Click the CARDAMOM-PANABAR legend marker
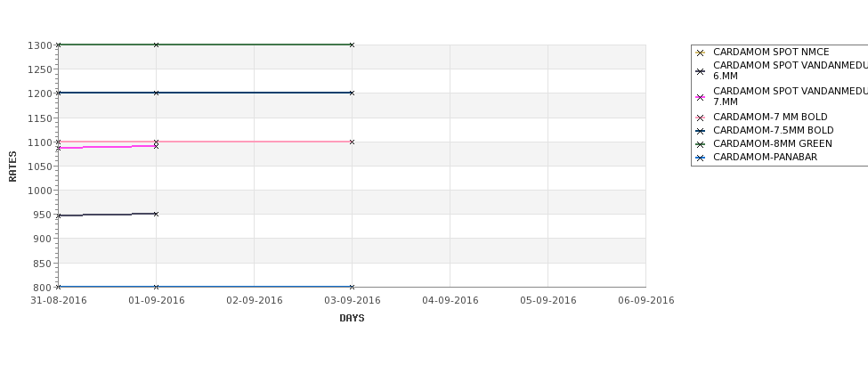868x382 pixels. (x=701, y=158)
